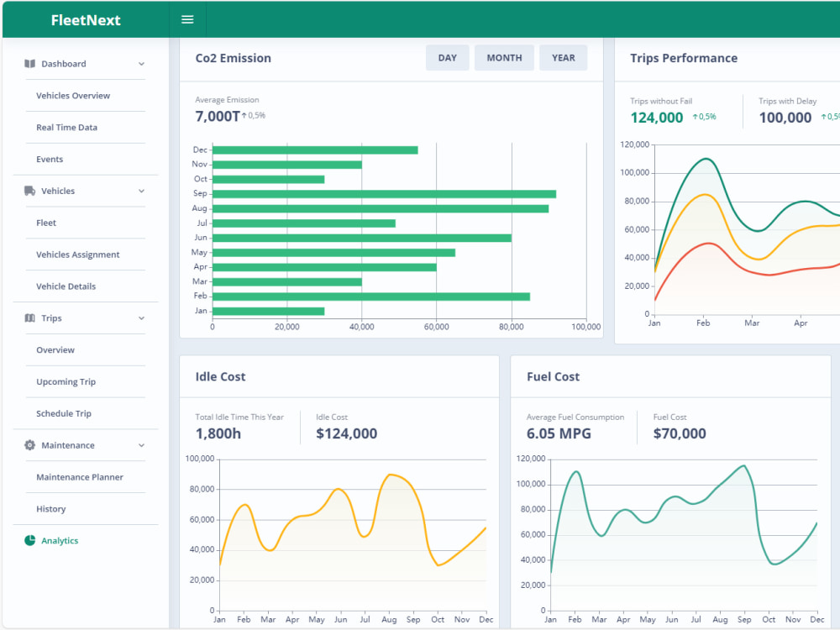Open Vehicles Assignment page
The height and width of the screenshot is (630, 840).
tap(77, 255)
